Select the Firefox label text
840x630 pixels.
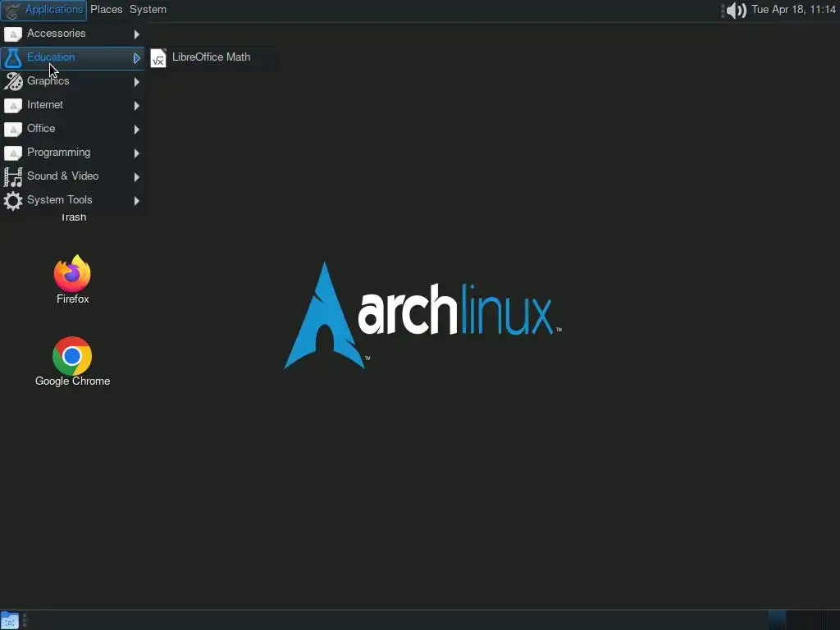coord(73,299)
